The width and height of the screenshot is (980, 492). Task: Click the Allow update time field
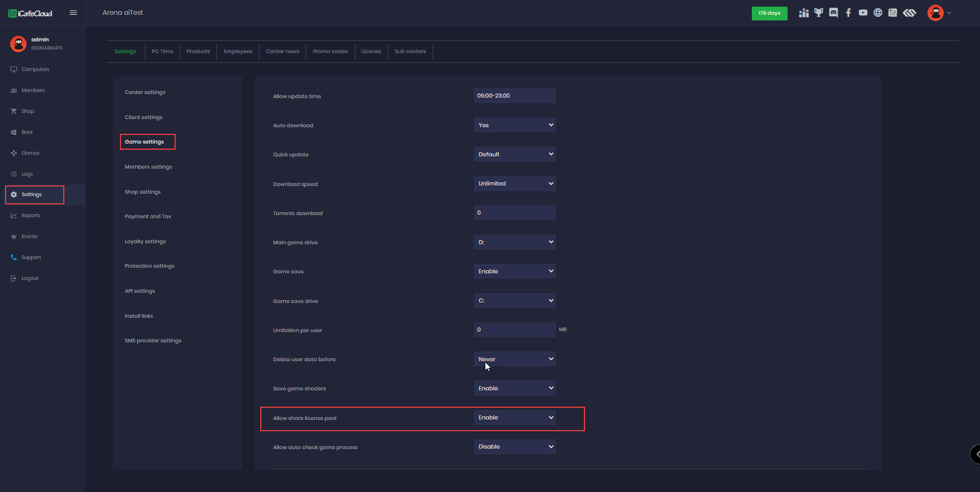click(x=514, y=96)
